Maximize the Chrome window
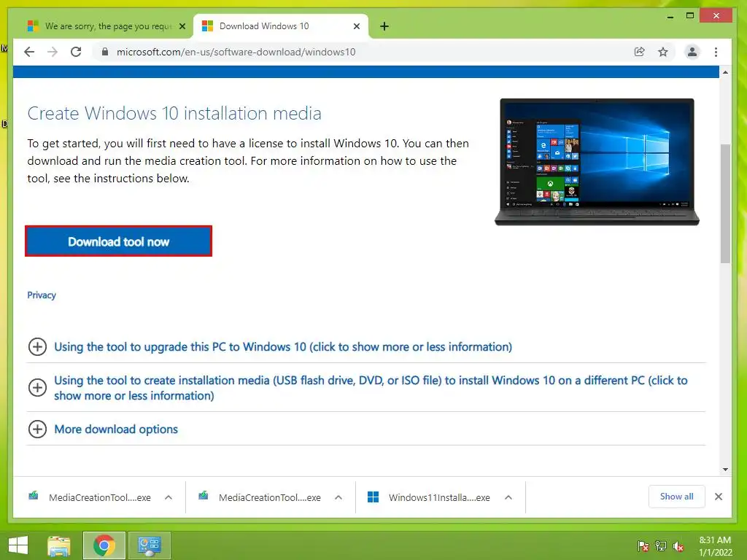Screen dimensions: 747x560 [x=690, y=16]
